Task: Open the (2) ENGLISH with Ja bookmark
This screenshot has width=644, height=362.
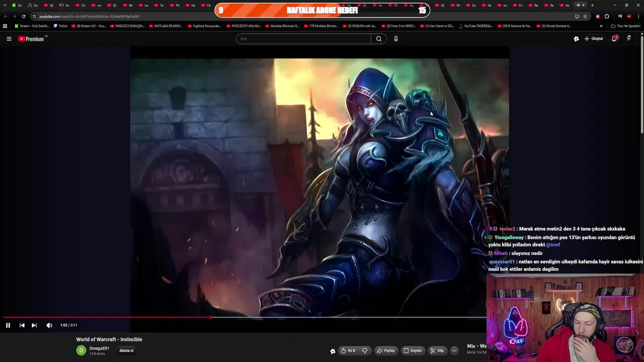Action: point(359,26)
